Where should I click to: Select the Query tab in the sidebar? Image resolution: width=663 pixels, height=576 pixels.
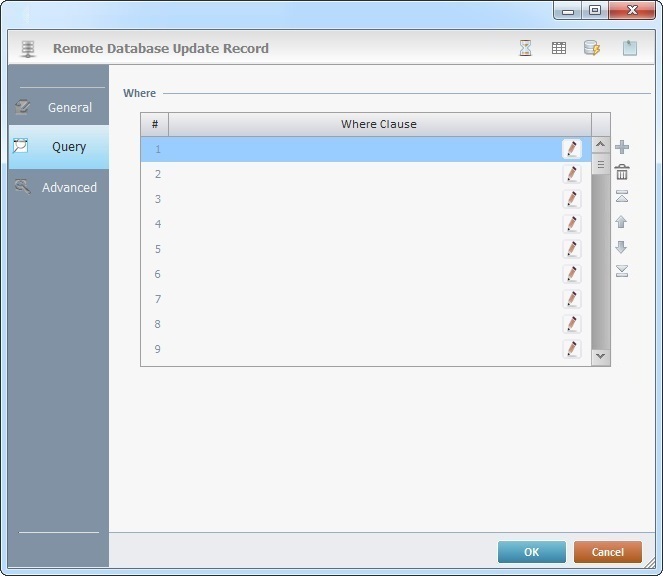pos(58,147)
